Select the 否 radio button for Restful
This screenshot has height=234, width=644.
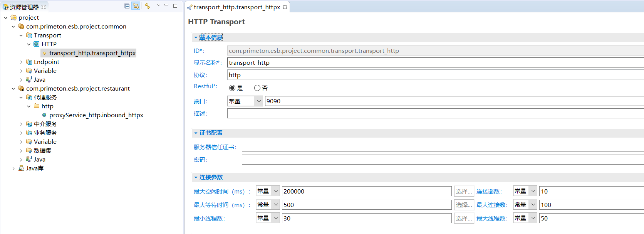[257, 88]
